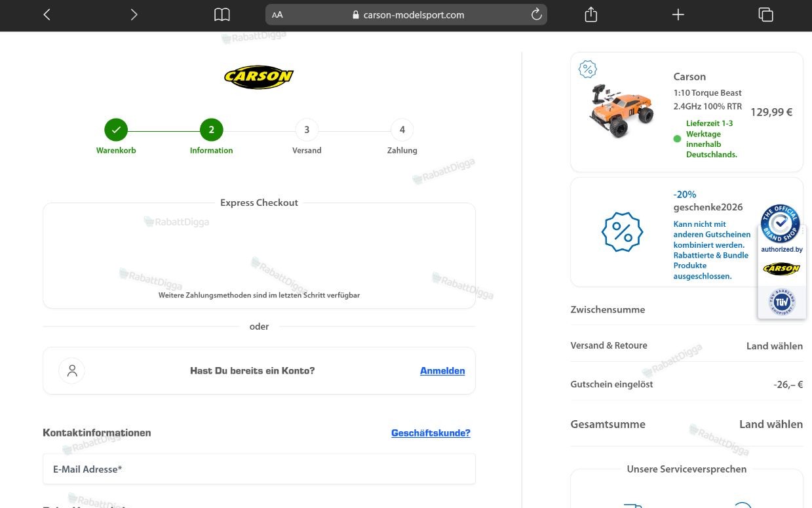This screenshot has width=812, height=508.
Task: Click the Lieferzeit 1-3 Werktage delivery note
Action: [x=712, y=139]
